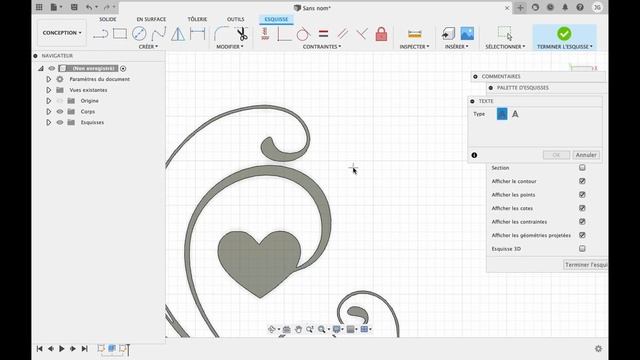Screen dimensions: 640x360
Task: Apply the Parallel constraint
Action: (342, 34)
